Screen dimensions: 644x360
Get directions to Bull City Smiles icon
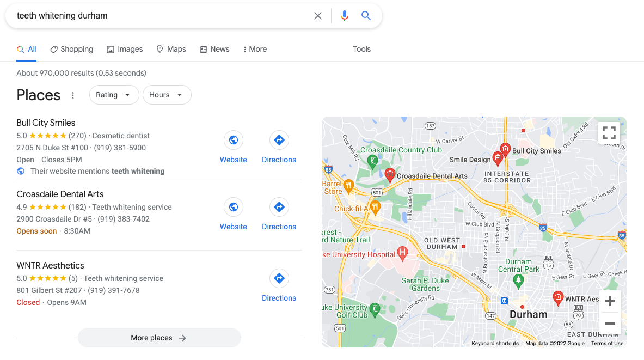279,140
